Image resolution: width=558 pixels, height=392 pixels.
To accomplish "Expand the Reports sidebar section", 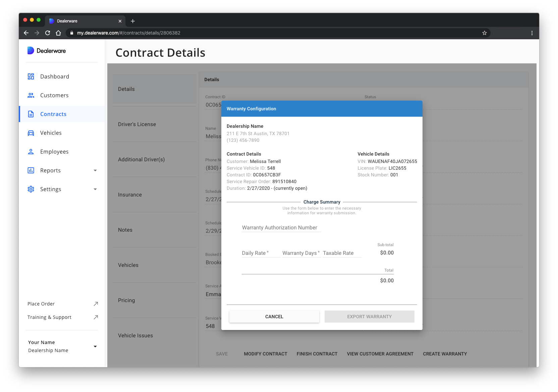I will pos(95,170).
